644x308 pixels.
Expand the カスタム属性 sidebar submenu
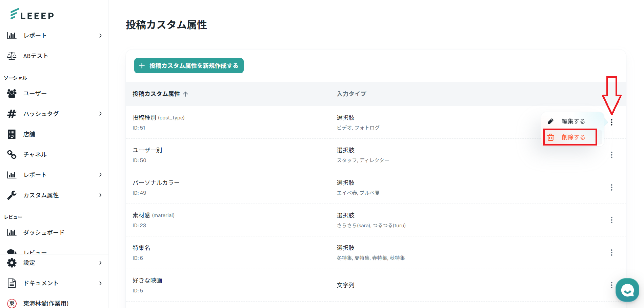pyautogui.click(x=100, y=195)
